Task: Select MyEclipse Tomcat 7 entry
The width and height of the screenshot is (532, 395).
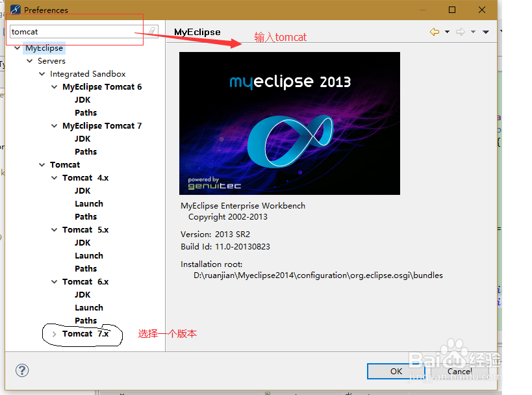Action: (102, 126)
